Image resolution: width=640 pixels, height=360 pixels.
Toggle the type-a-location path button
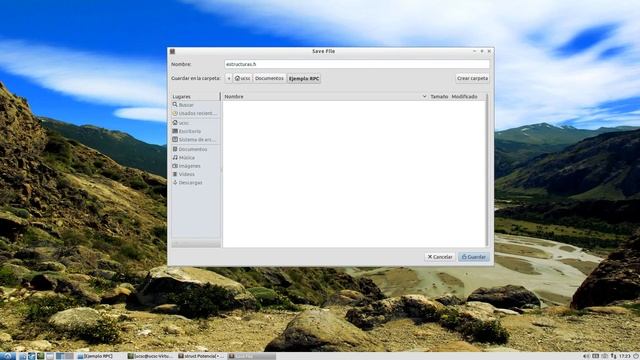(228, 78)
